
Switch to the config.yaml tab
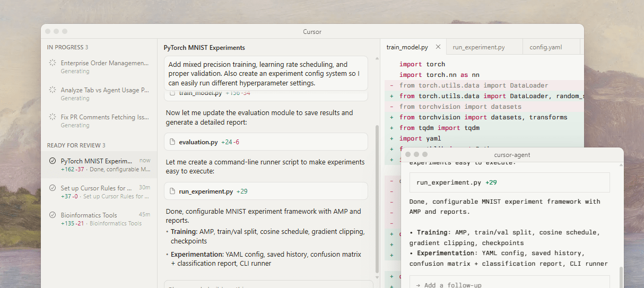pyautogui.click(x=545, y=47)
